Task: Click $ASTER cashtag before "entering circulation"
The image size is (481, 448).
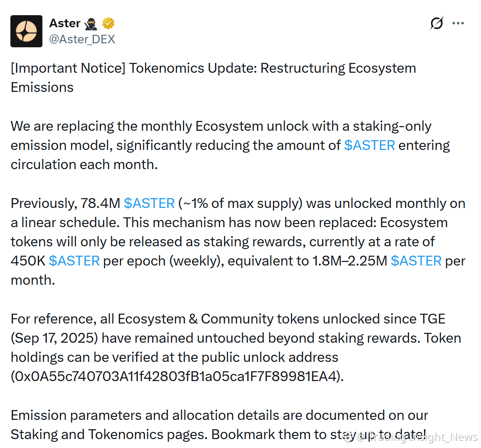Action: pos(369,145)
